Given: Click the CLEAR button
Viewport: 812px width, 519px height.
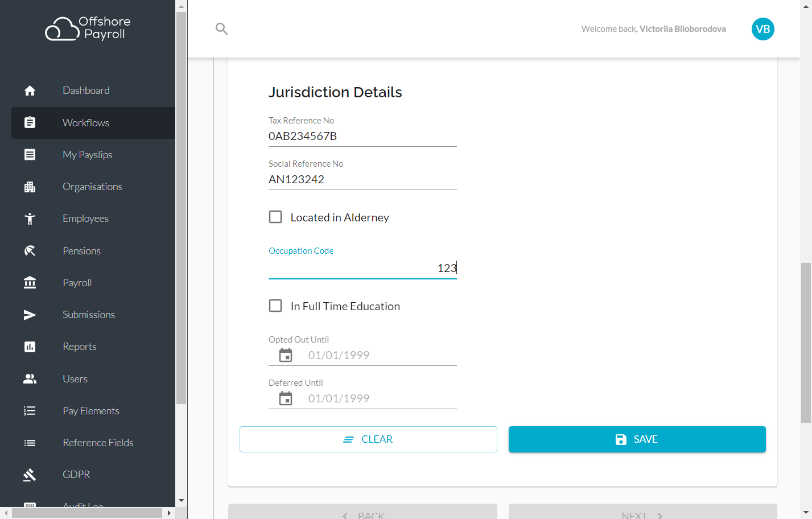Looking at the screenshot, I should 368,439.
